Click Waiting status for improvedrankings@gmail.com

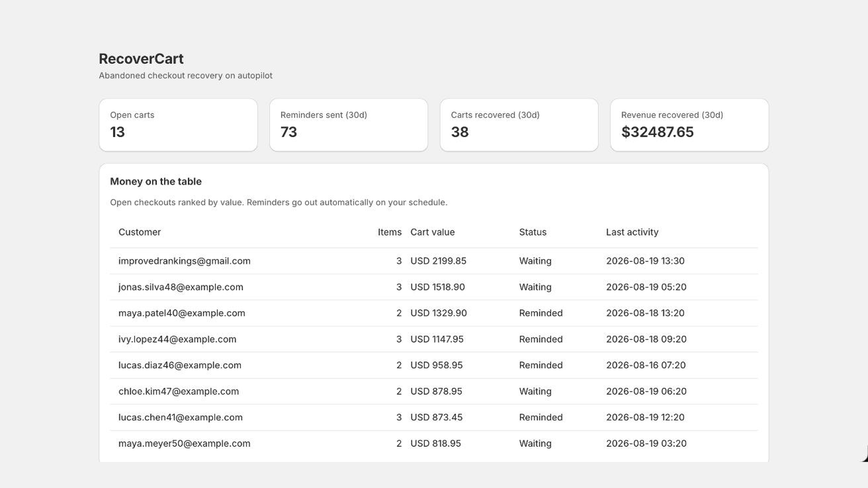[535, 261]
